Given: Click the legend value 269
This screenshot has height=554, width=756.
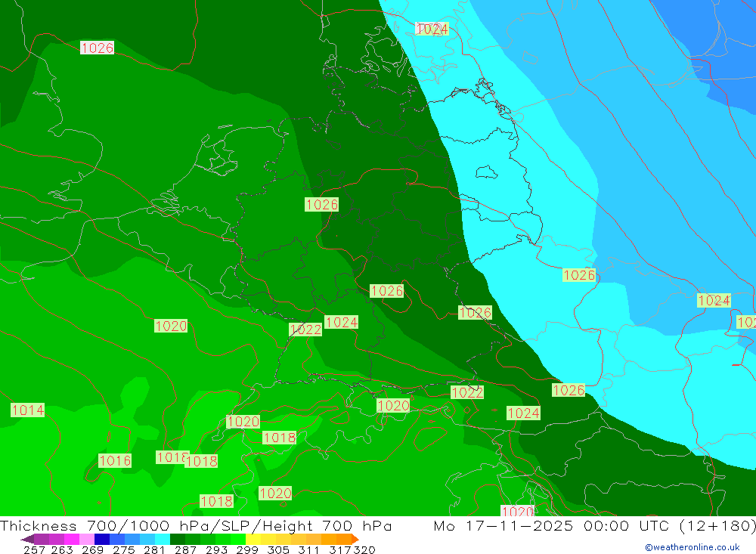Looking at the screenshot, I should [x=92, y=549].
